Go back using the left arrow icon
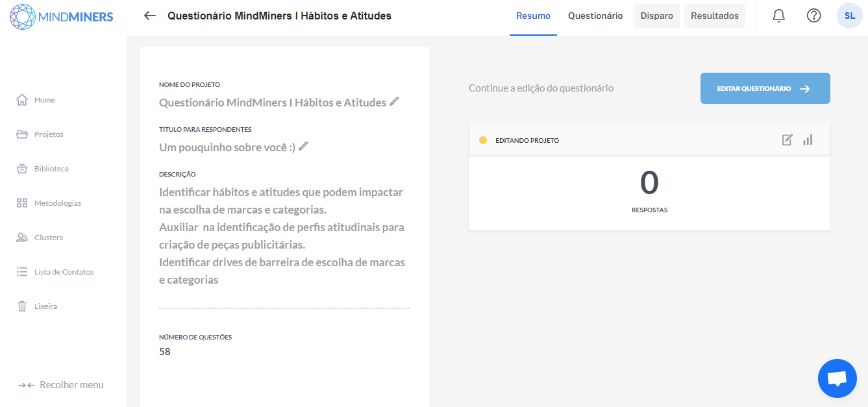The image size is (868, 407). (x=150, y=16)
